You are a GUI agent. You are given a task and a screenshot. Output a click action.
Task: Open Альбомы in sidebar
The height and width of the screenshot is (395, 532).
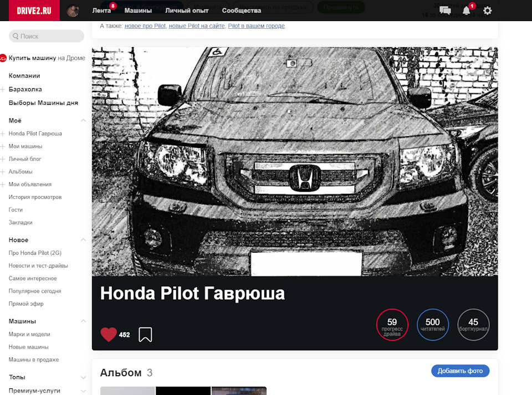point(21,172)
